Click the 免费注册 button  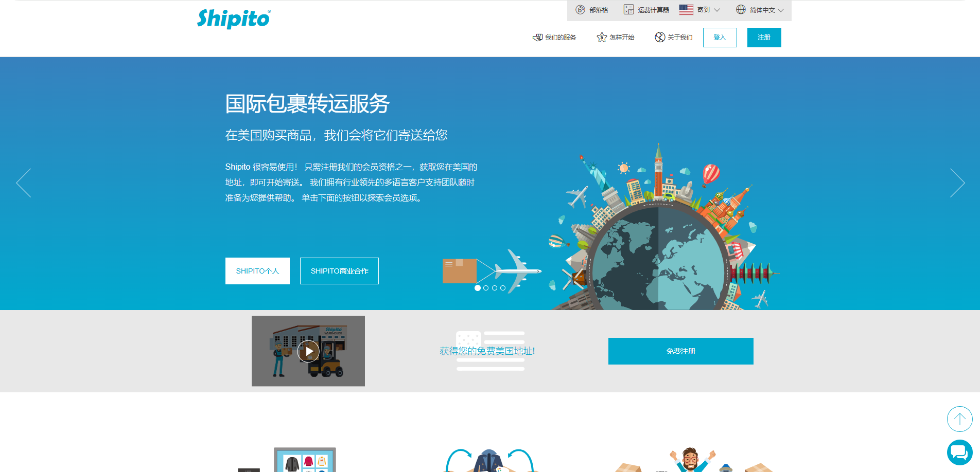coord(680,351)
